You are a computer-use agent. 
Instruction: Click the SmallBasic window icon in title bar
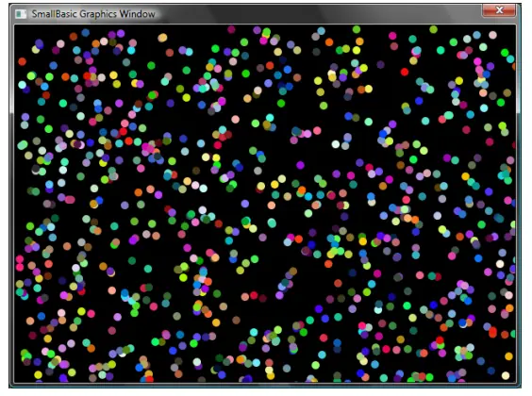(21, 14)
